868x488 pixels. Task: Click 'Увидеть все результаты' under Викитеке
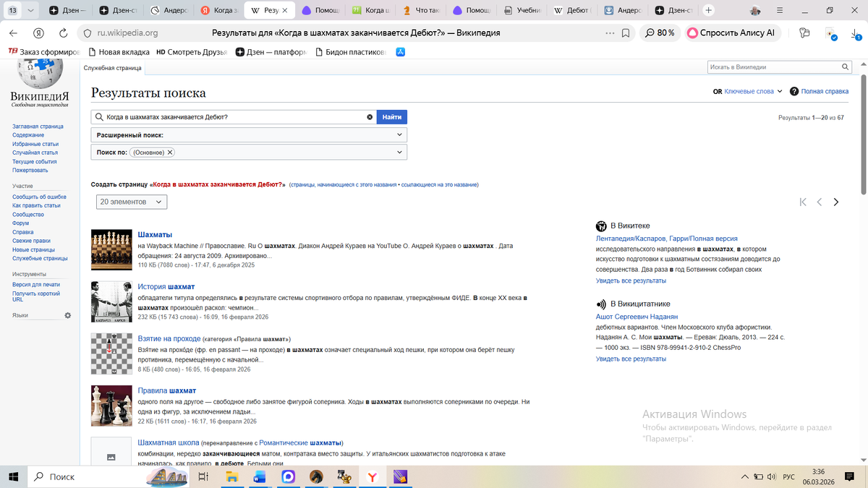[x=631, y=281]
